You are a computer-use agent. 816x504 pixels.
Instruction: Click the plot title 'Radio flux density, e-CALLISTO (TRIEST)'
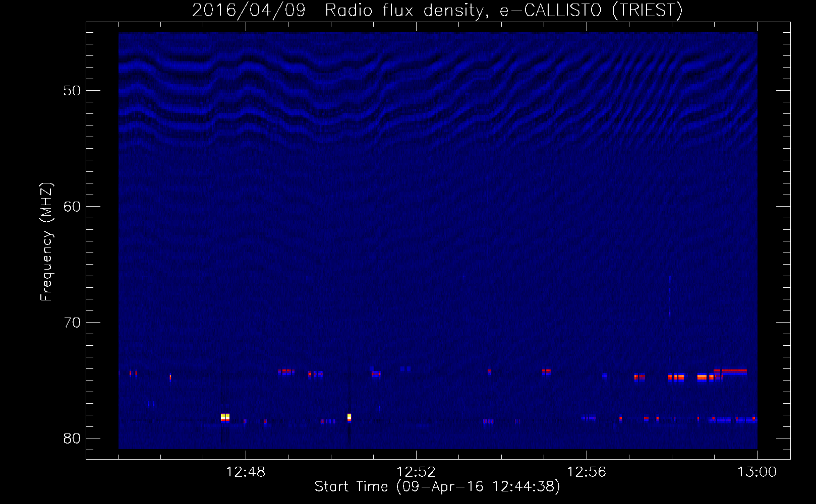[x=503, y=11]
